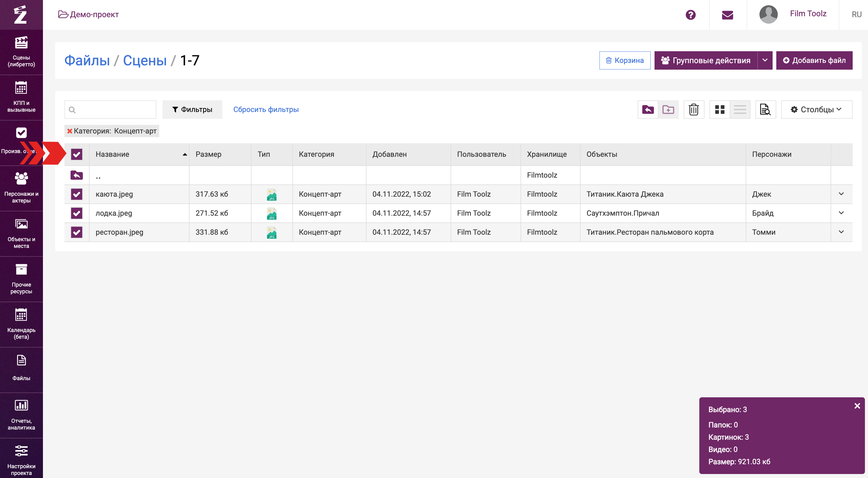Image resolution: width=868 pixels, height=478 pixels.
Task: Click the user avatar picture
Action: click(x=768, y=14)
